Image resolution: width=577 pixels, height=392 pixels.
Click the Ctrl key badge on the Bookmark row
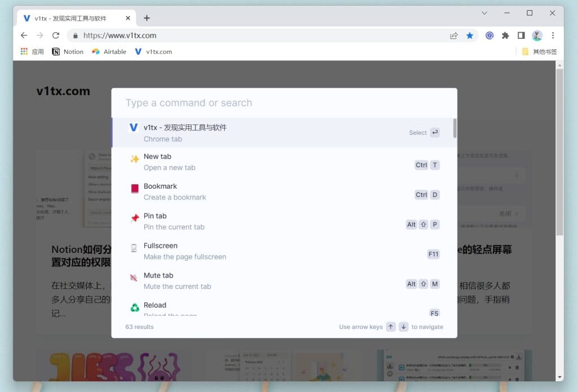[x=421, y=195]
